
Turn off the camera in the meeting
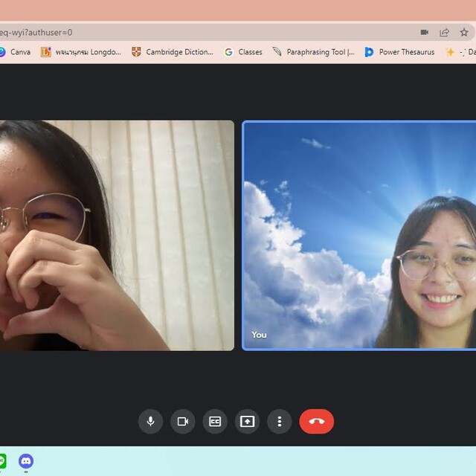tap(182, 422)
